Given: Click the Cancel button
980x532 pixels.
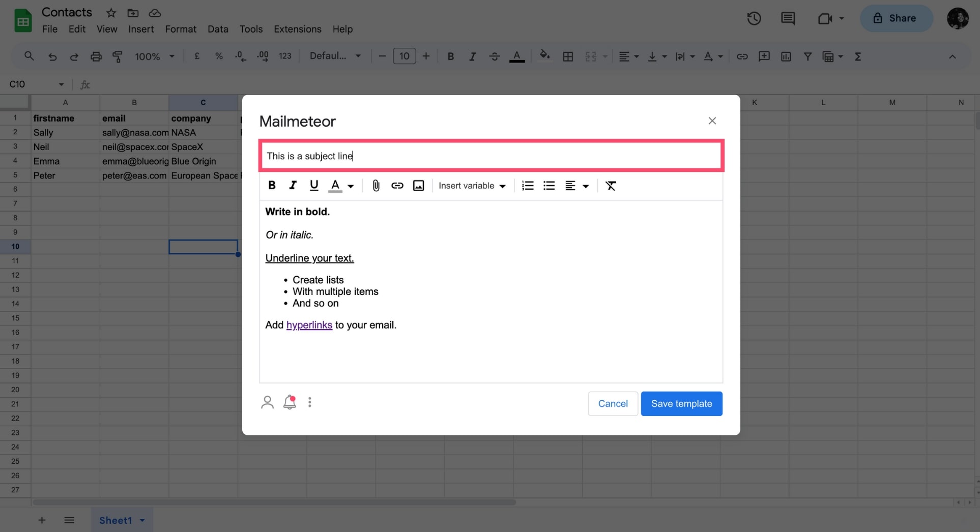Looking at the screenshot, I should [x=613, y=404].
